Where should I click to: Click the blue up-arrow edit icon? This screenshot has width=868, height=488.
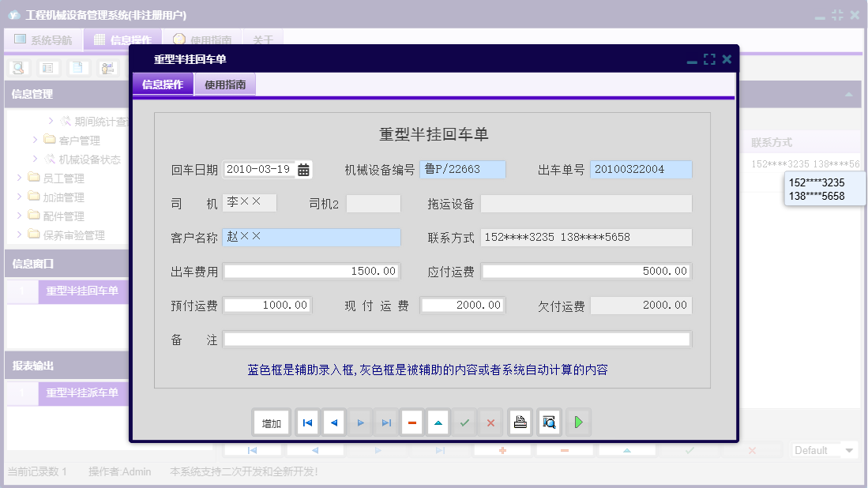[x=438, y=422]
